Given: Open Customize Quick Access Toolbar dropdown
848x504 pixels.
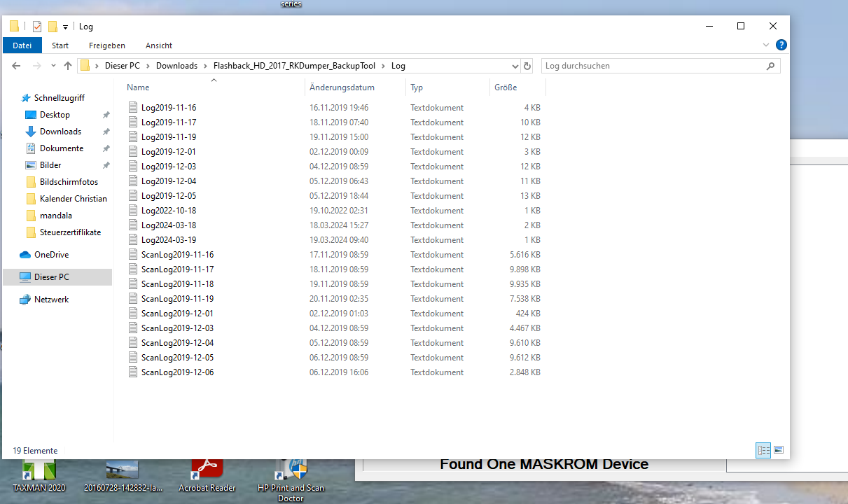Looking at the screenshot, I should pos(65,27).
